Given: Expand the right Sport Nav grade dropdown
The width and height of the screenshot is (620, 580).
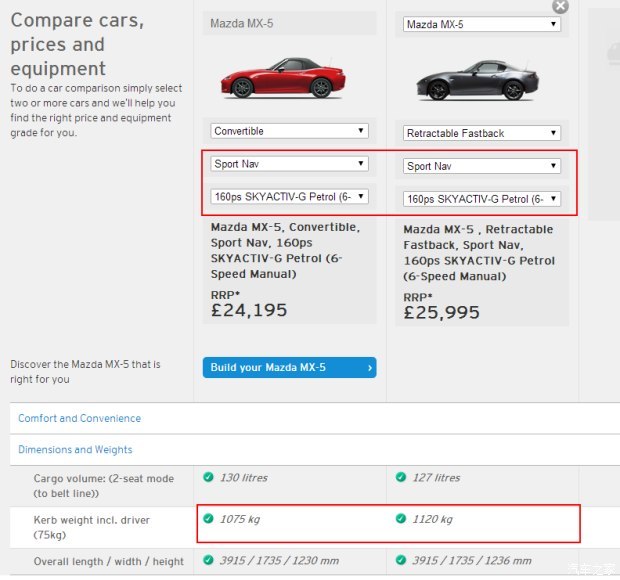Looking at the screenshot, I should [x=482, y=166].
